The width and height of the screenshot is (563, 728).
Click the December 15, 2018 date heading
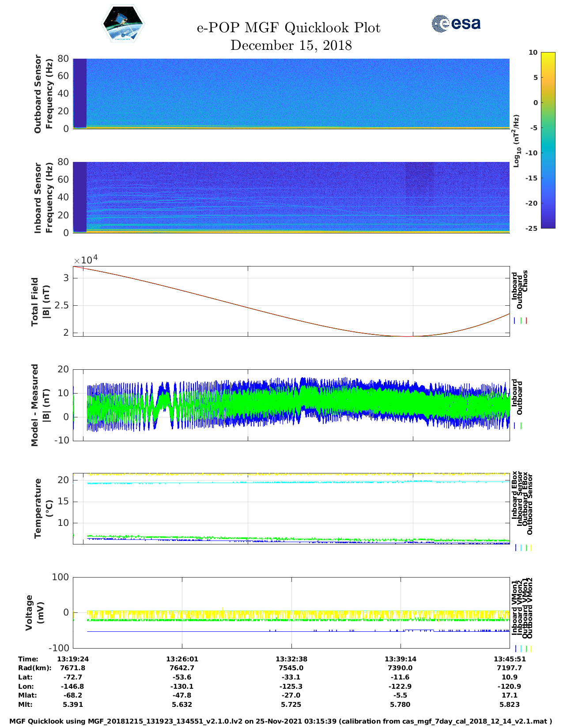pyautogui.click(x=291, y=45)
